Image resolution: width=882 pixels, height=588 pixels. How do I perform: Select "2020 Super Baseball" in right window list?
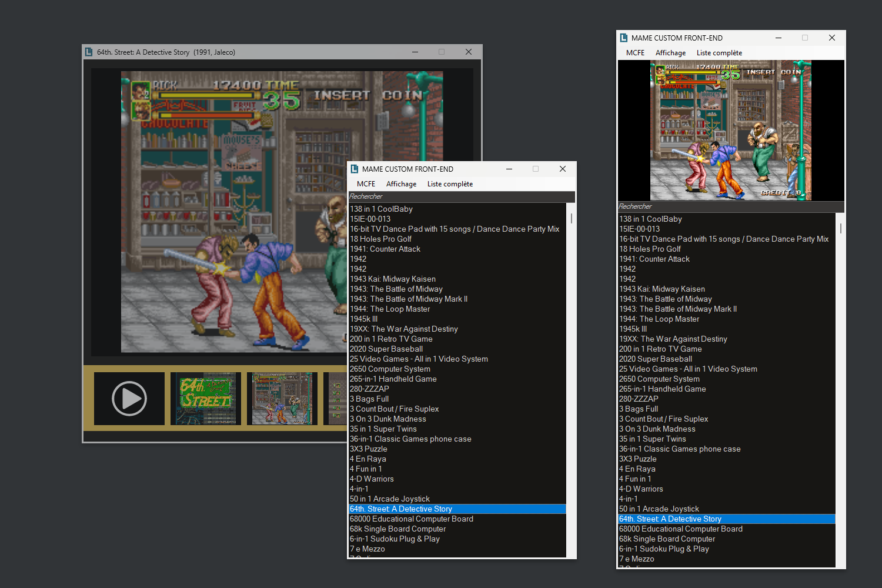pos(726,359)
